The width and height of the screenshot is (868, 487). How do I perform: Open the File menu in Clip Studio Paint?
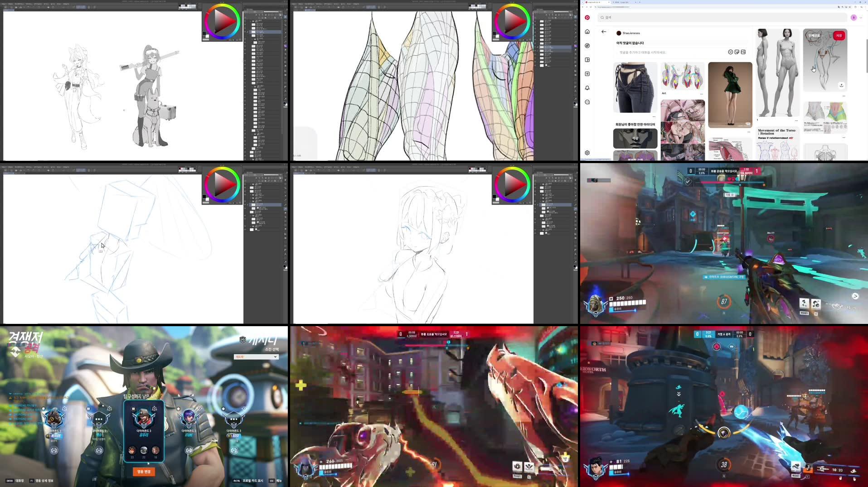tap(4, 4)
